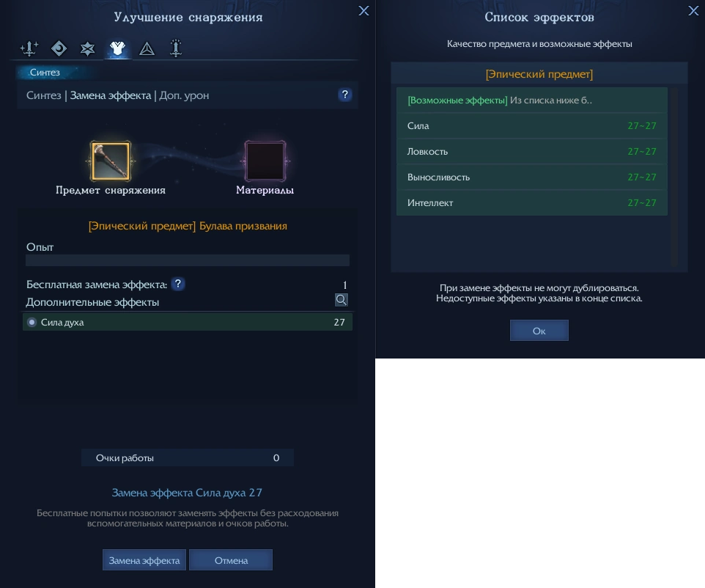Click the [Возможные эффекты] header row
The width and height of the screenshot is (705, 588).
click(x=532, y=100)
